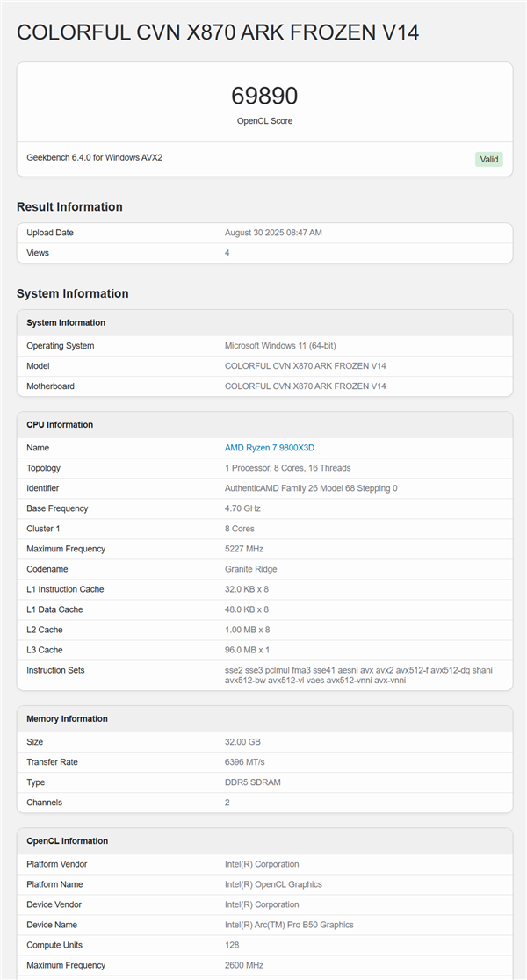Click the Maximum Frequency 5227 MHz value
Image resolution: width=527 pixels, height=980 pixels.
pos(243,549)
